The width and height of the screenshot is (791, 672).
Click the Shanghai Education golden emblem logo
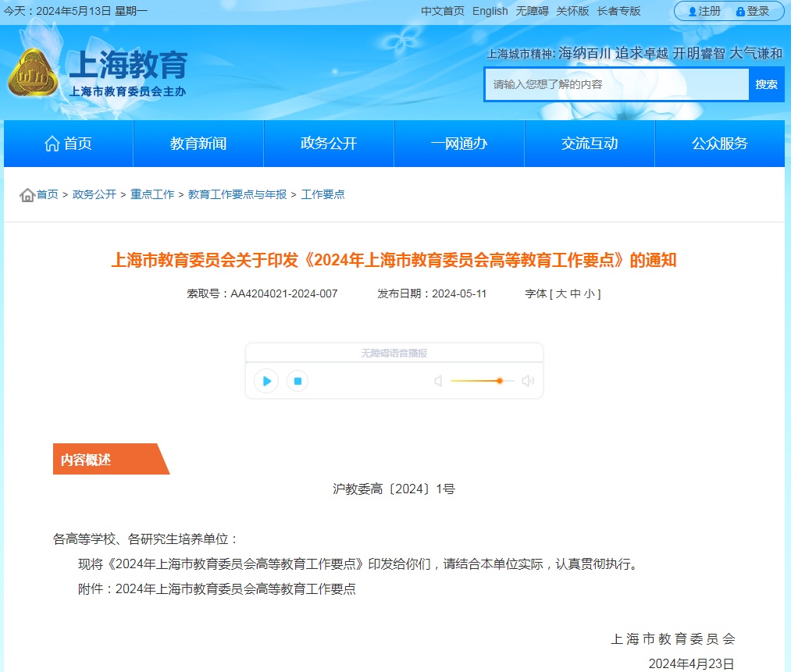33,73
